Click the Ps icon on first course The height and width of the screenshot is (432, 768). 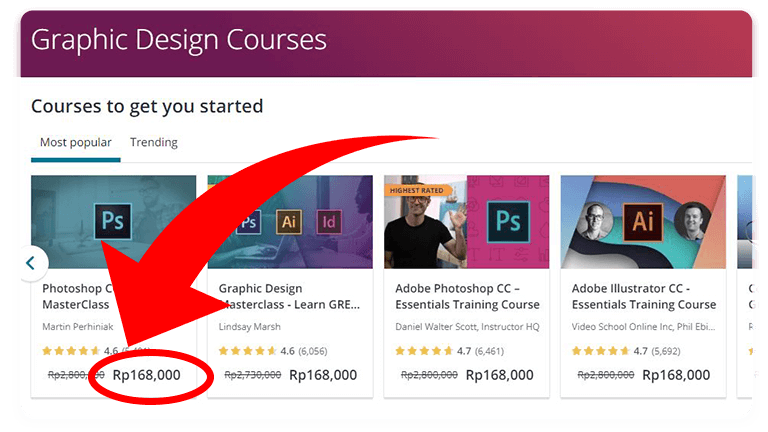pyautogui.click(x=113, y=221)
